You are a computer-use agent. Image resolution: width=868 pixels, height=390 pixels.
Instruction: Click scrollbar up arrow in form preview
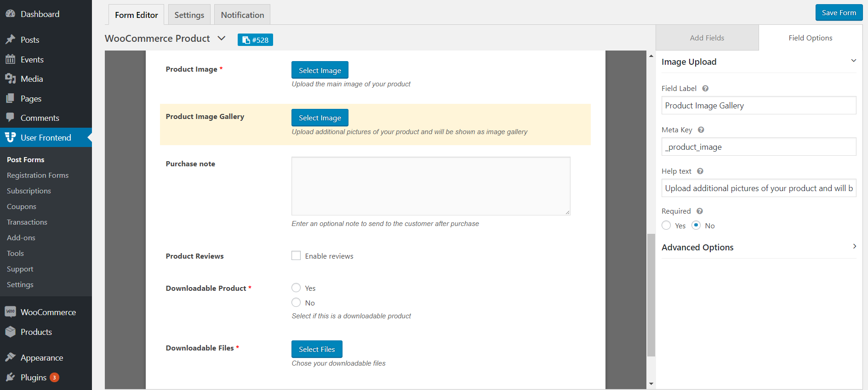651,56
